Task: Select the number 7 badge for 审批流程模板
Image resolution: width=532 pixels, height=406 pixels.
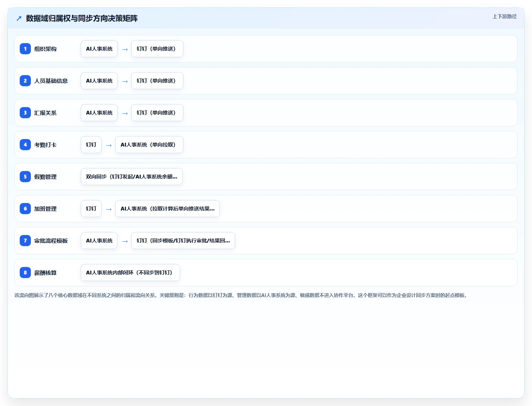Action: tap(25, 241)
